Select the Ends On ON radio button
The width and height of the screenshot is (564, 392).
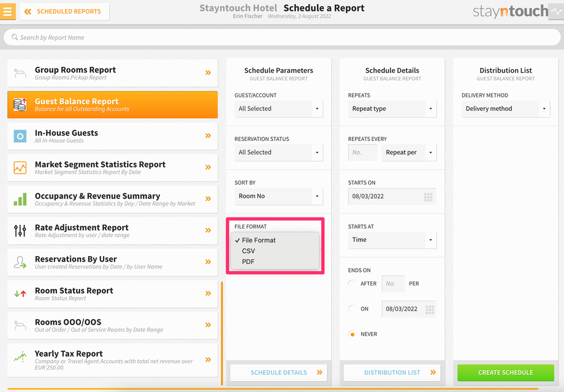(352, 309)
